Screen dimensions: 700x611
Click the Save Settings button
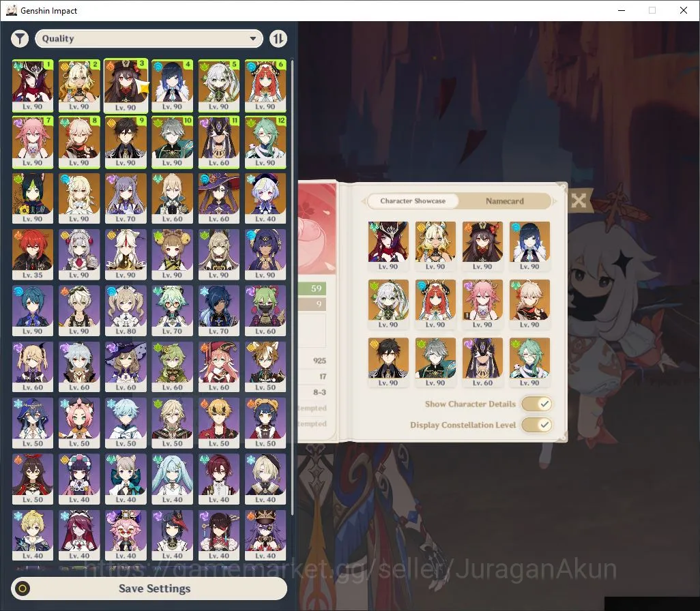coord(149,588)
